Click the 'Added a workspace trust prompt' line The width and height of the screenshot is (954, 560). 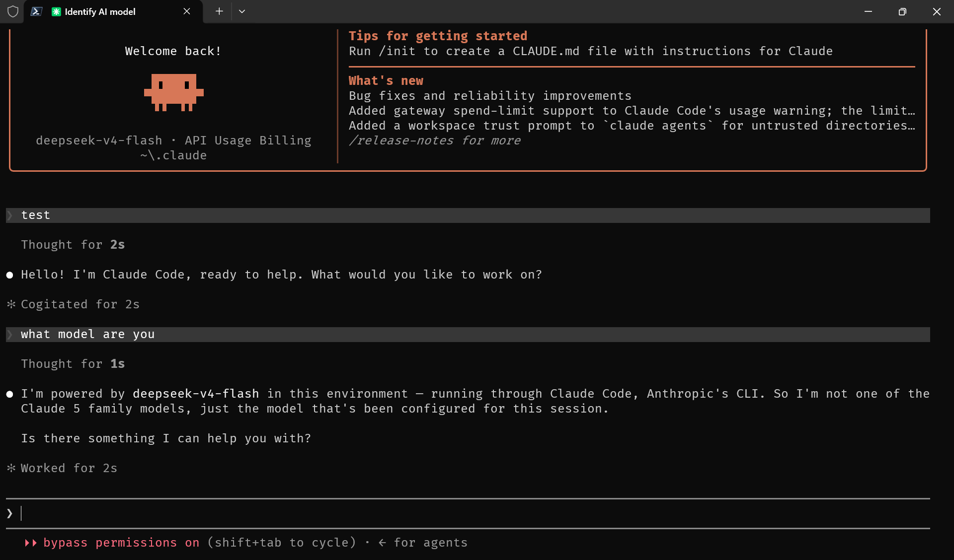[632, 126]
